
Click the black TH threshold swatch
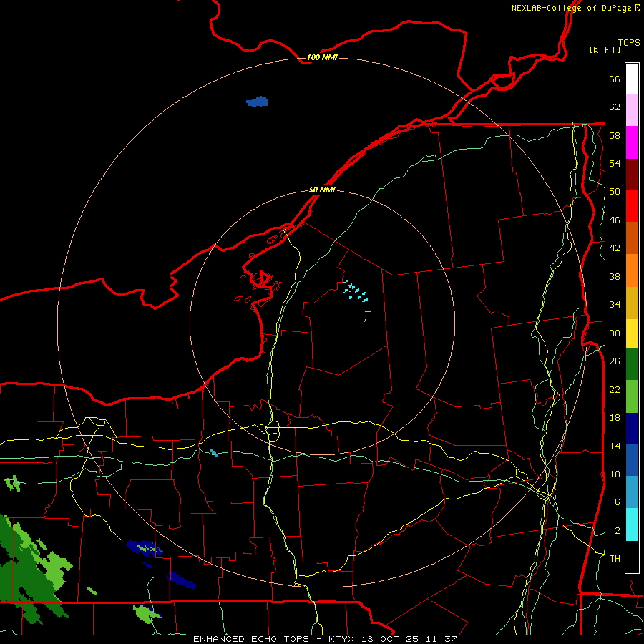click(632, 557)
